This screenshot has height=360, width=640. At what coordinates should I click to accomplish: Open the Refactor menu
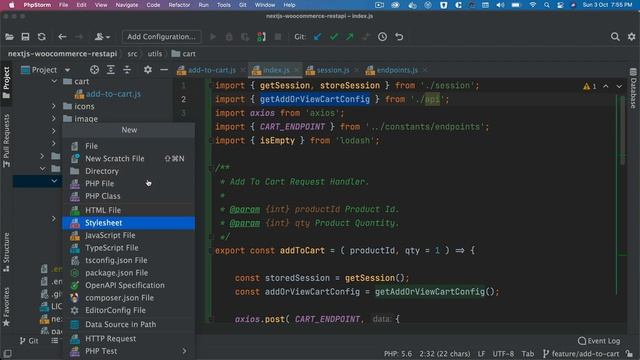point(179,5)
